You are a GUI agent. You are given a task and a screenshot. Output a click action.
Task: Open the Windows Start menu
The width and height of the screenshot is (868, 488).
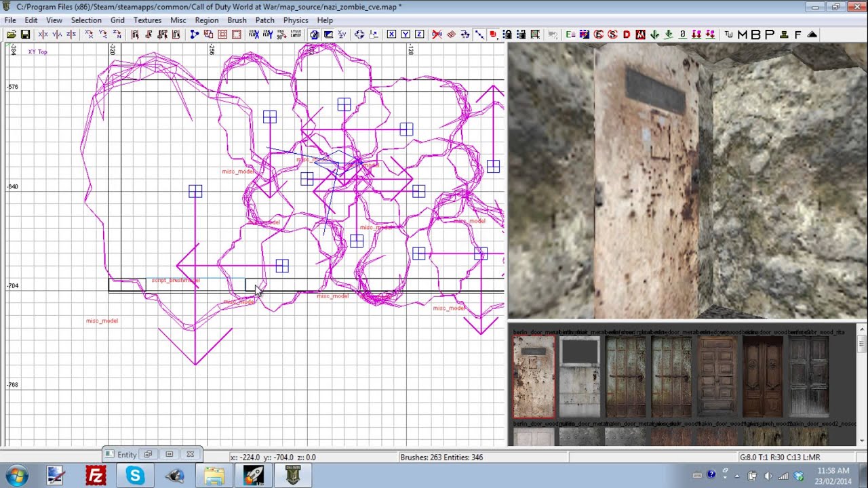16,475
